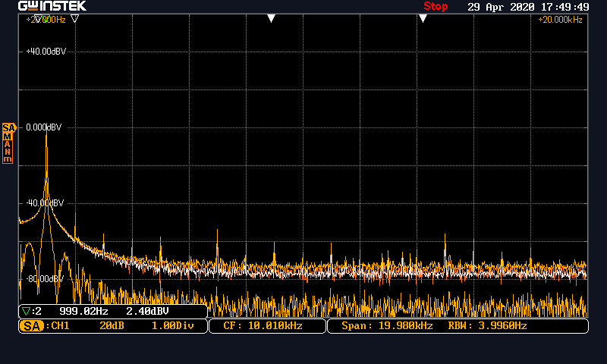The height and width of the screenshot is (364, 607).
Task: Click the GW Instek logo
Action: [x=52, y=6]
